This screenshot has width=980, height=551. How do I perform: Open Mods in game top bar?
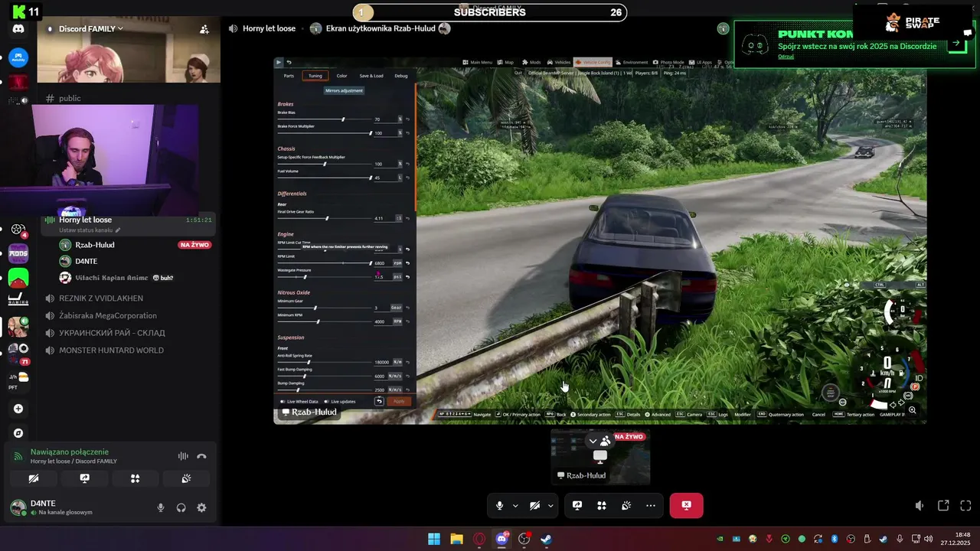(x=532, y=62)
